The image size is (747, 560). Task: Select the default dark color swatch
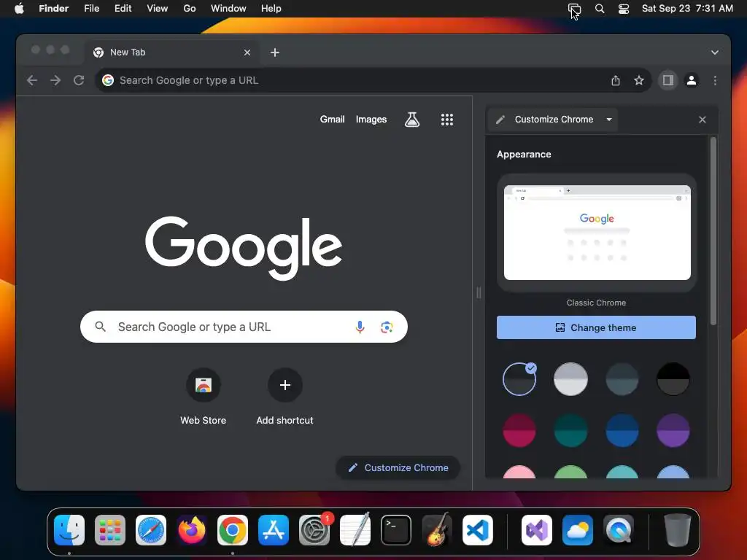(519, 379)
